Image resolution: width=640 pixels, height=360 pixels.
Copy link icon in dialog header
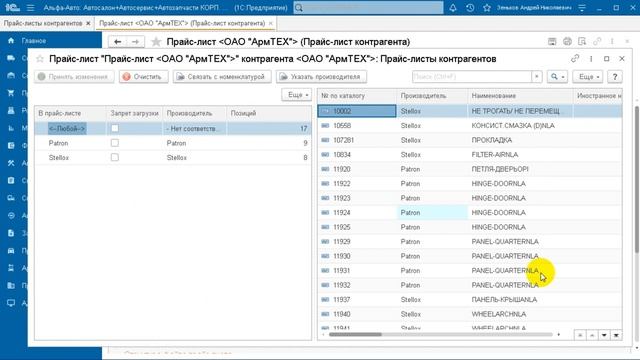pyautogui.click(x=575, y=59)
